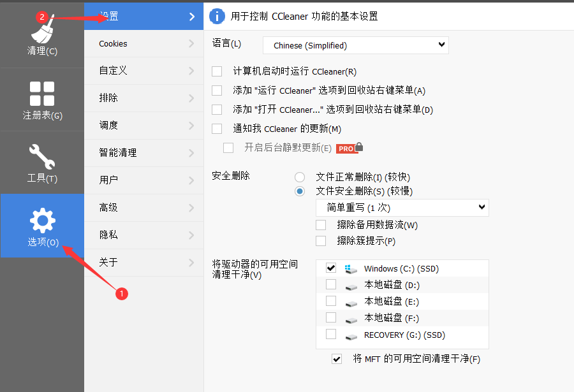Open the 智能清理 options page
Screen dimensions: 574x392
144,153
